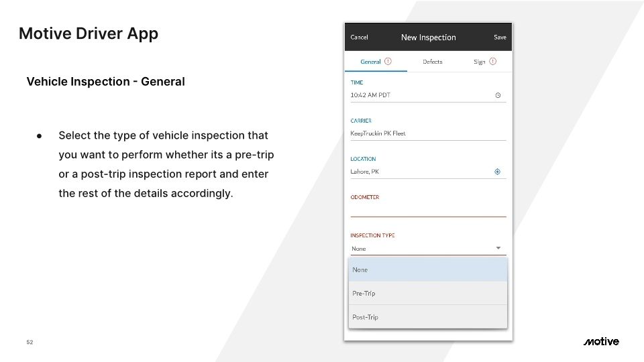Select None in inspection type list
The width and height of the screenshot is (644, 362).
(428, 269)
